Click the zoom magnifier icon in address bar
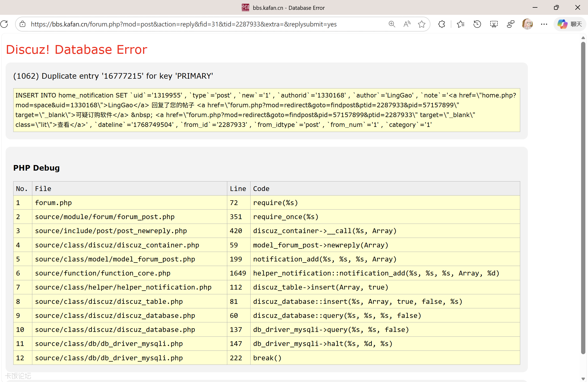Screen dimensions: 588x382 pos(392,24)
